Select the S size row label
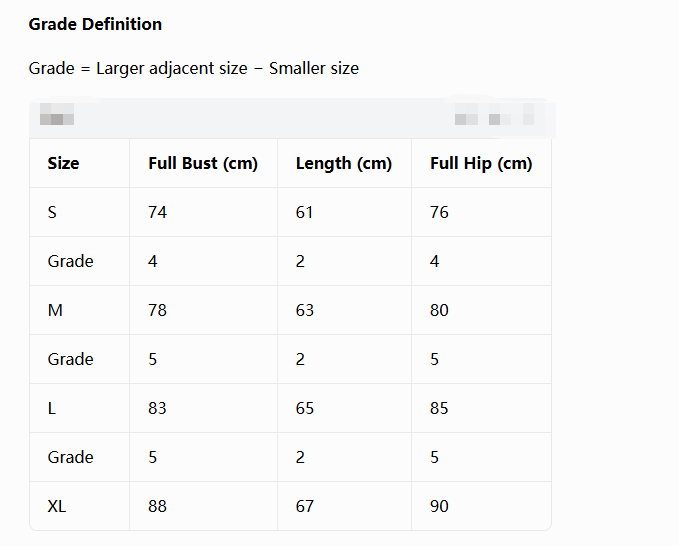 click(52, 212)
